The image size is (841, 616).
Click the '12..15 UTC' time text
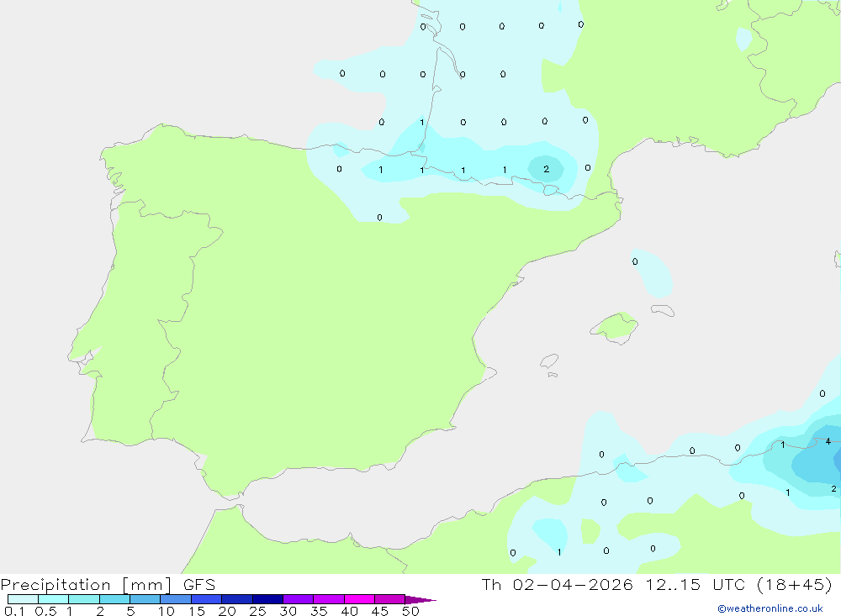point(696,584)
